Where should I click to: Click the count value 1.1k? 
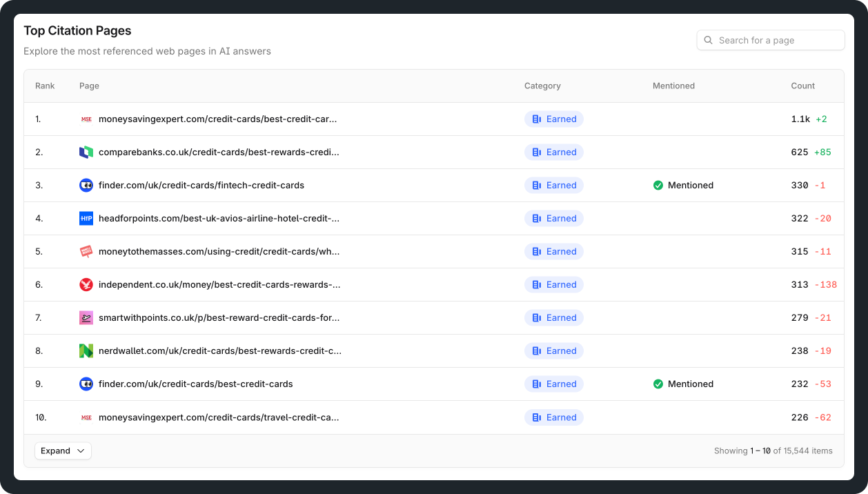point(800,119)
